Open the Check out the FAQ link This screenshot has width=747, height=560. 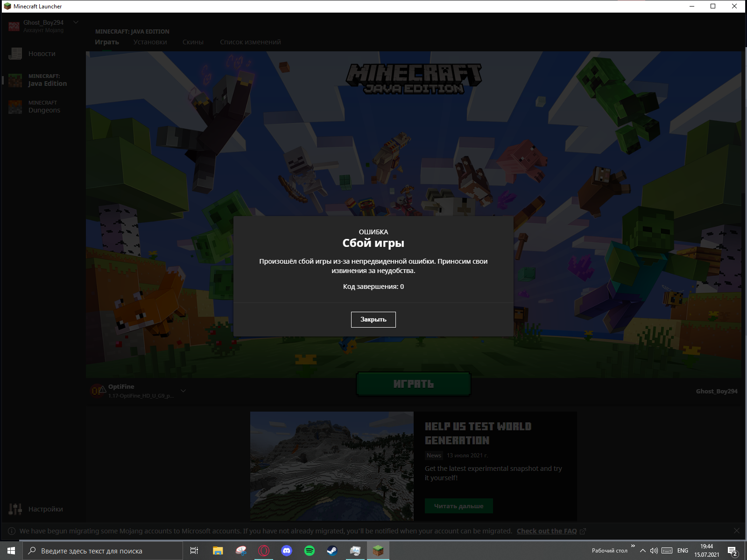[x=547, y=531]
